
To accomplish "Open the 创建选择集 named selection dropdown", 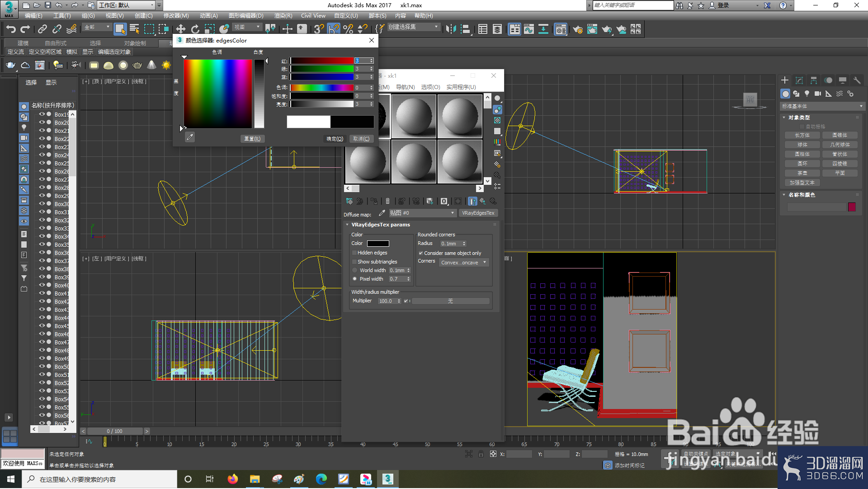I will pyautogui.click(x=414, y=27).
